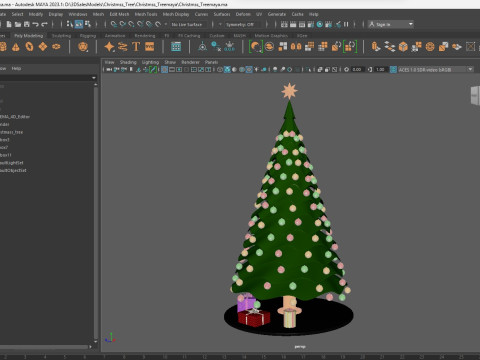Click the IPR render circular icon
Image resolution: width=480 pixels, height=360 pixels.
[320, 24]
